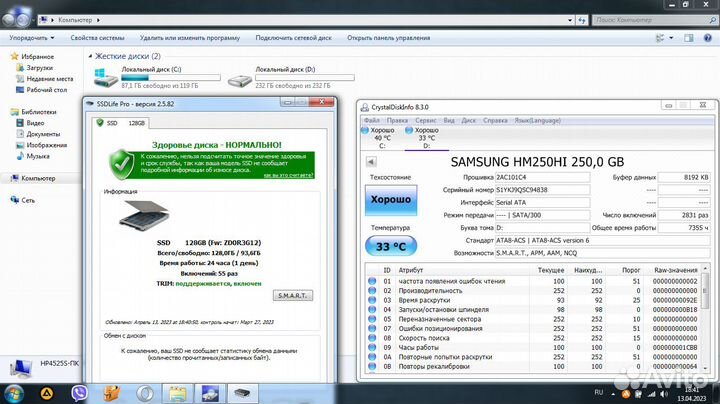Screen dimensions: 720x404
Task: Click the change view icon in Explorer
Action: [x=660, y=38]
